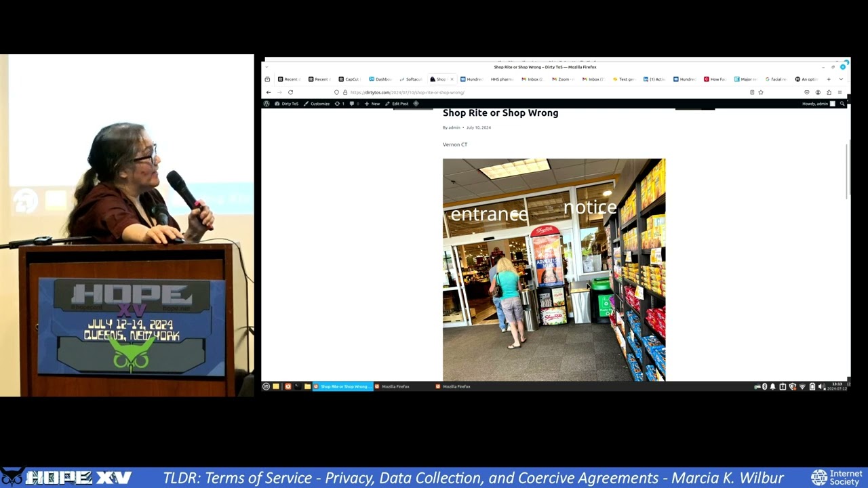Toggle reader view icon in address bar
The height and width of the screenshot is (488, 868).
[x=752, y=92]
